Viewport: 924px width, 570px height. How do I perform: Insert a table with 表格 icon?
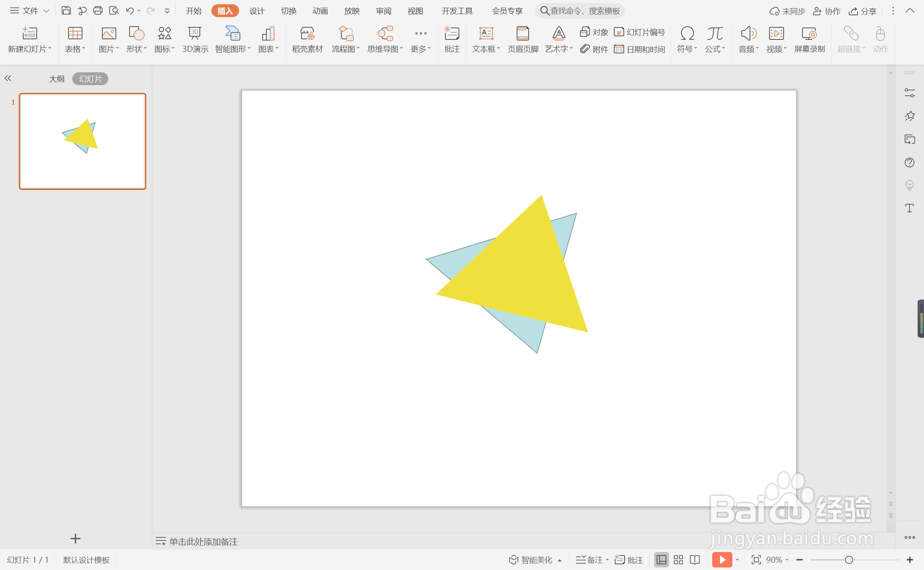click(x=75, y=33)
